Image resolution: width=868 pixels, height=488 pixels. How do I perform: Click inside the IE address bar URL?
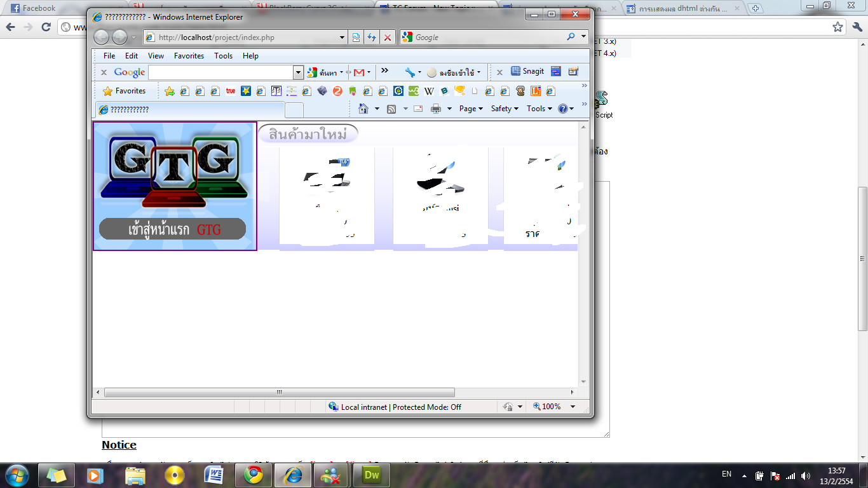217,37
